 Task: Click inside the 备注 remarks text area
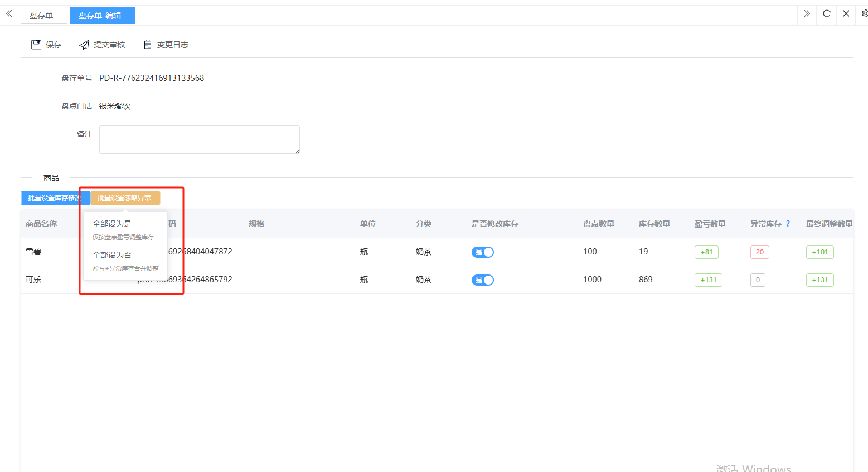coord(199,139)
